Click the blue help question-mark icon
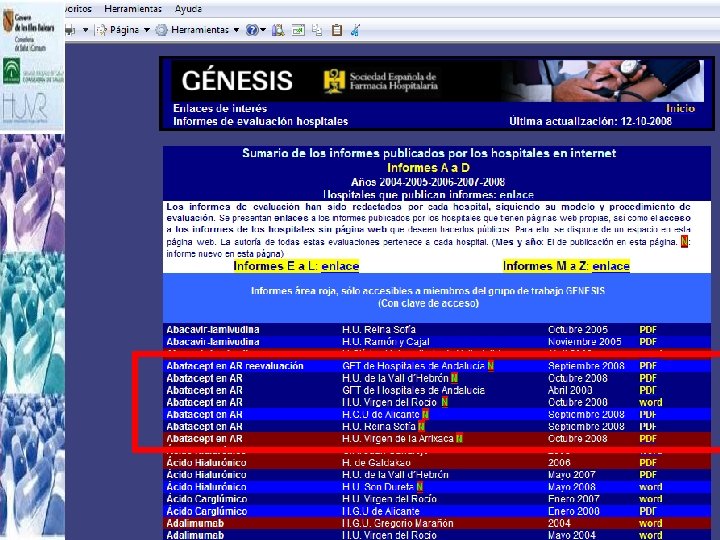This screenshot has width=720, height=540. coord(252,30)
